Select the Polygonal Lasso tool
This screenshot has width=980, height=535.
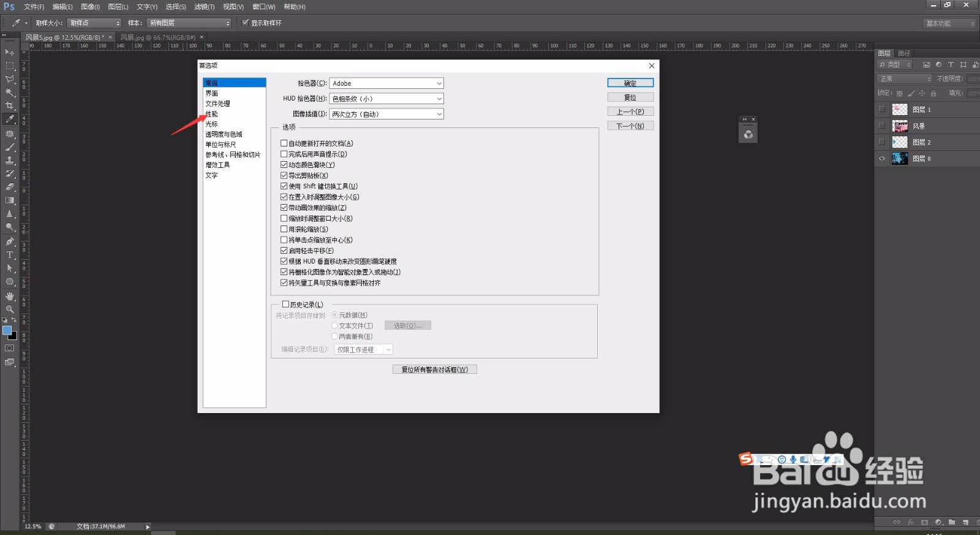click(10, 79)
